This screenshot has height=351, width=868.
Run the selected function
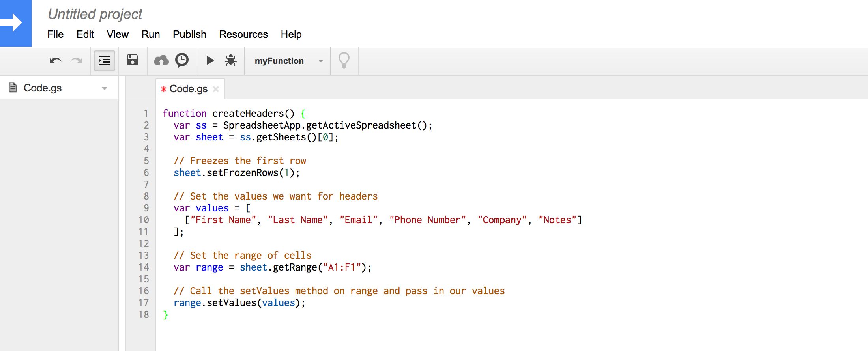click(x=210, y=60)
